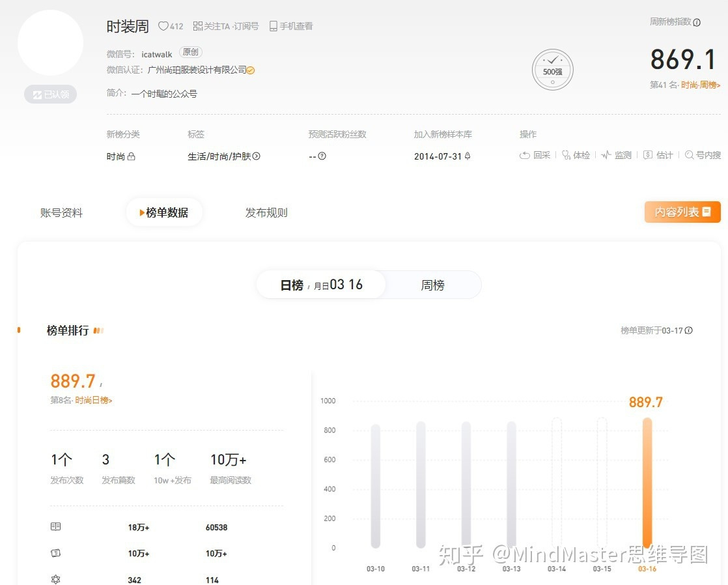Open the 内容列表 content list
The height and width of the screenshot is (585, 728).
pos(682,212)
